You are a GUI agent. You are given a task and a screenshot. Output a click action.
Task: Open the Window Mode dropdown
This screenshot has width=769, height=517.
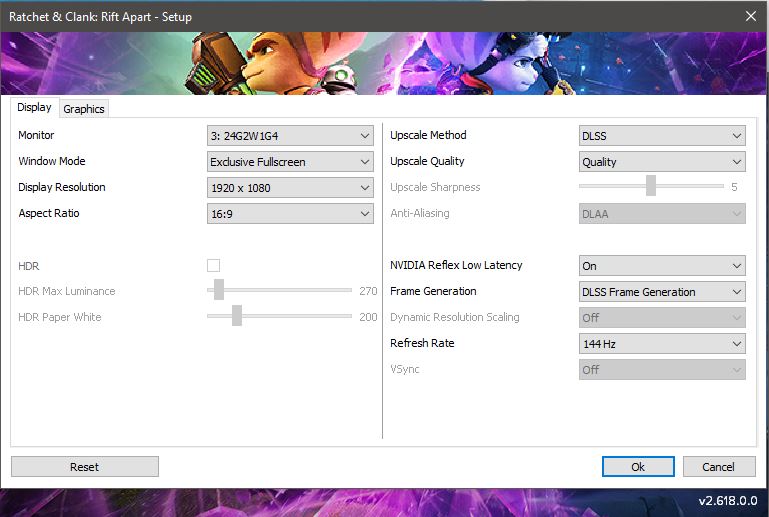[x=290, y=161]
